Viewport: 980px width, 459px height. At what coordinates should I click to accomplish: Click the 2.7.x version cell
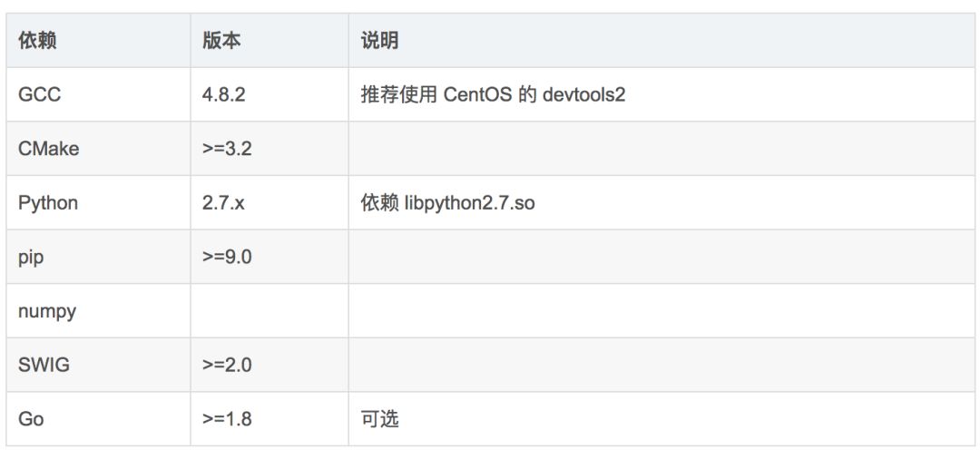pyautogui.click(x=223, y=202)
